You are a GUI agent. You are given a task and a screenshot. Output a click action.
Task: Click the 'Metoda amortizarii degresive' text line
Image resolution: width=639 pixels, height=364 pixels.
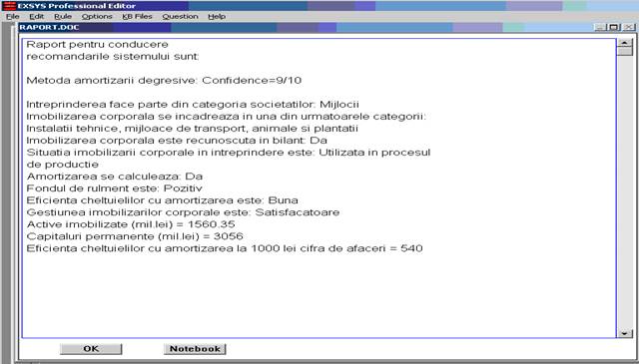point(164,80)
